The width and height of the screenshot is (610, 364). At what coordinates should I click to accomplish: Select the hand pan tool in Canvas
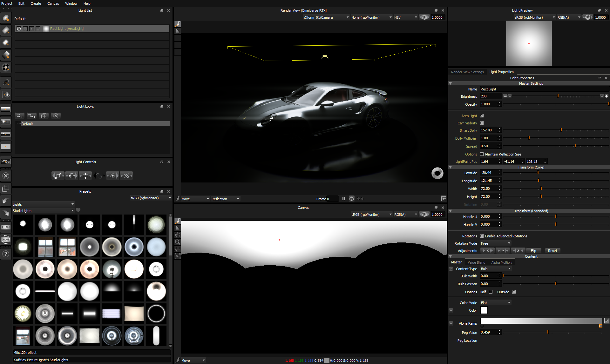[178, 235]
